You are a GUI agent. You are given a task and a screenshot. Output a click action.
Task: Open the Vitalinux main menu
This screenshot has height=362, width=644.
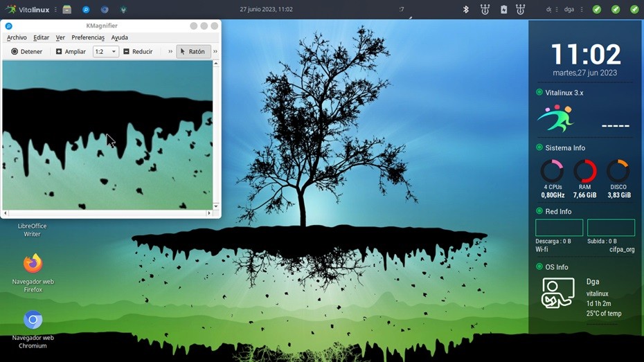(x=28, y=10)
